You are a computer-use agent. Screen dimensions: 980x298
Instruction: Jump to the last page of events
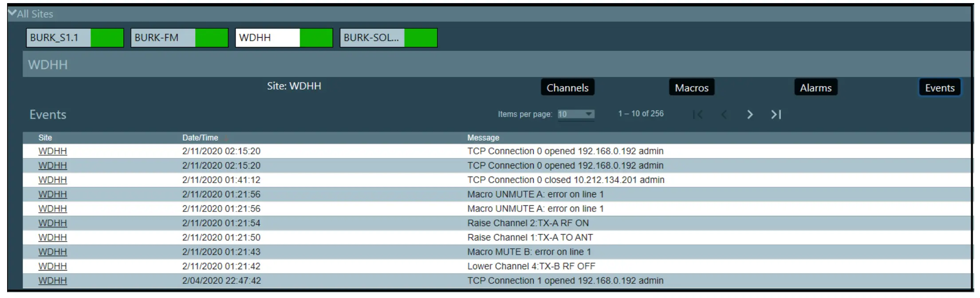(776, 114)
